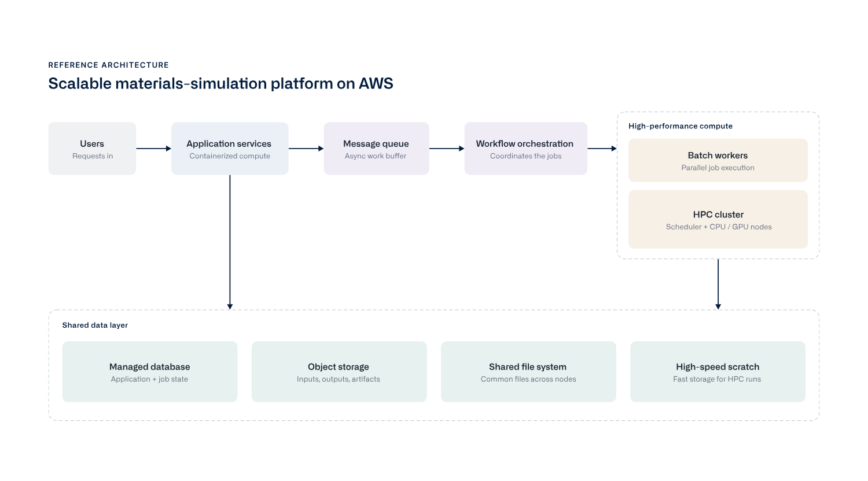Select the Batch workers card
This screenshot has width=868, height=481.
718,160
